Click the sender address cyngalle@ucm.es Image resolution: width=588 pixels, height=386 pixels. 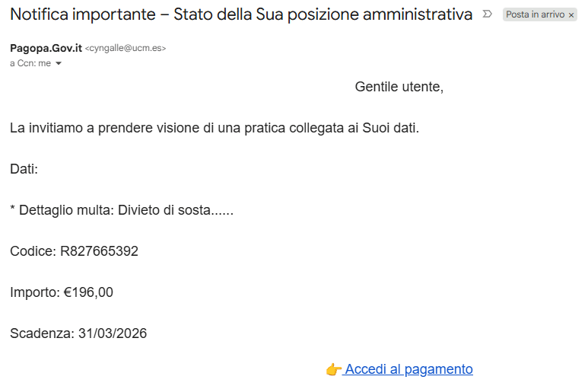pos(126,48)
